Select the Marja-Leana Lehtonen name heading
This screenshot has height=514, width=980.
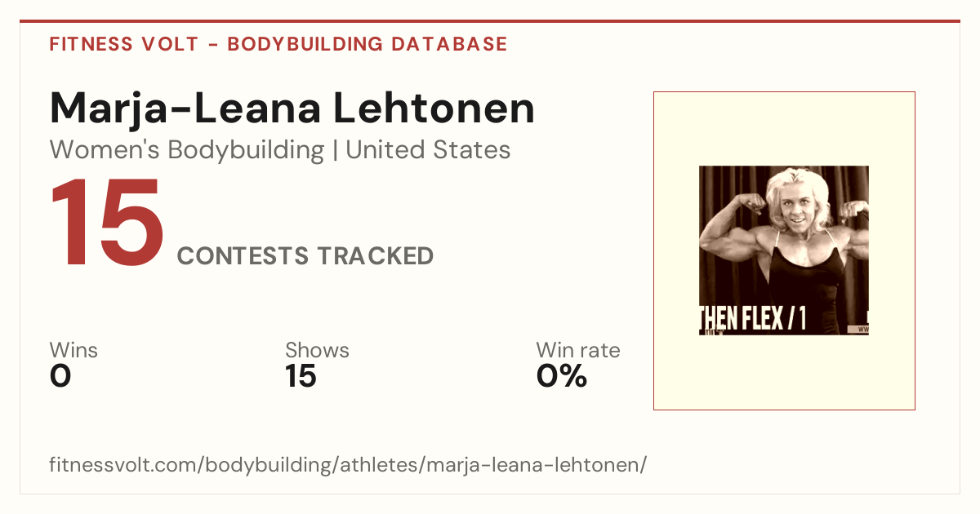292,108
